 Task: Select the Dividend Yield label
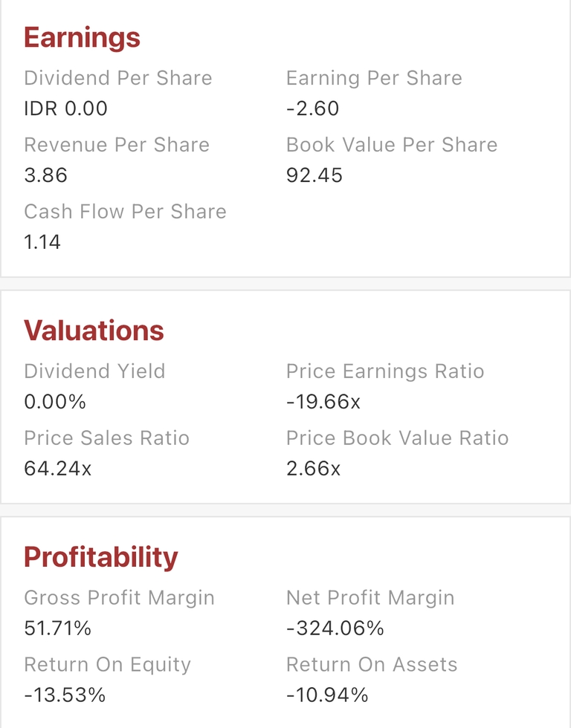94,371
